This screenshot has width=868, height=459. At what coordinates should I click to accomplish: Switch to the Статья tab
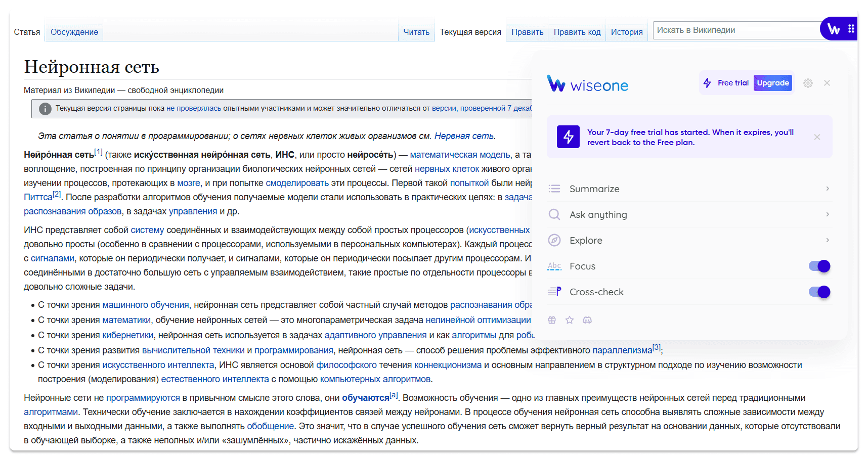[x=27, y=32]
